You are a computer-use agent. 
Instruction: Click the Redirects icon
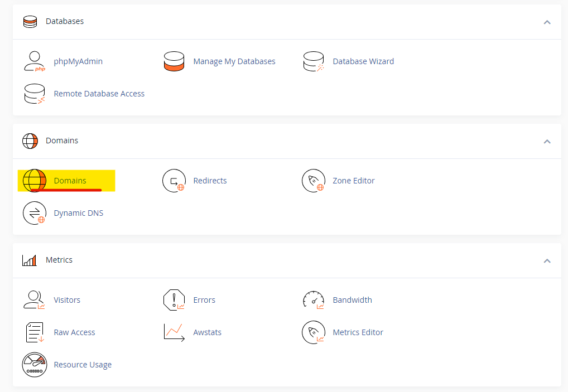(x=174, y=181)
